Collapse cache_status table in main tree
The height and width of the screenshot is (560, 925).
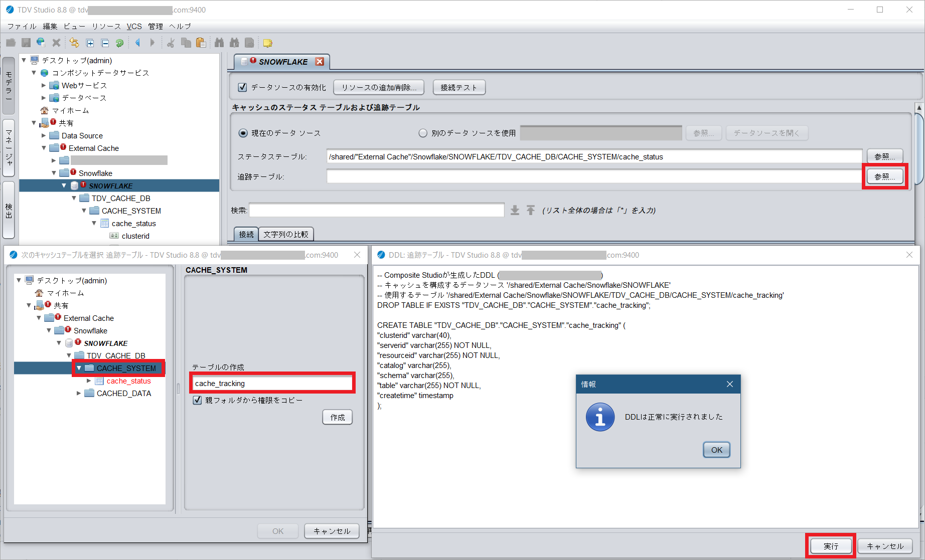tap(94, 223)
